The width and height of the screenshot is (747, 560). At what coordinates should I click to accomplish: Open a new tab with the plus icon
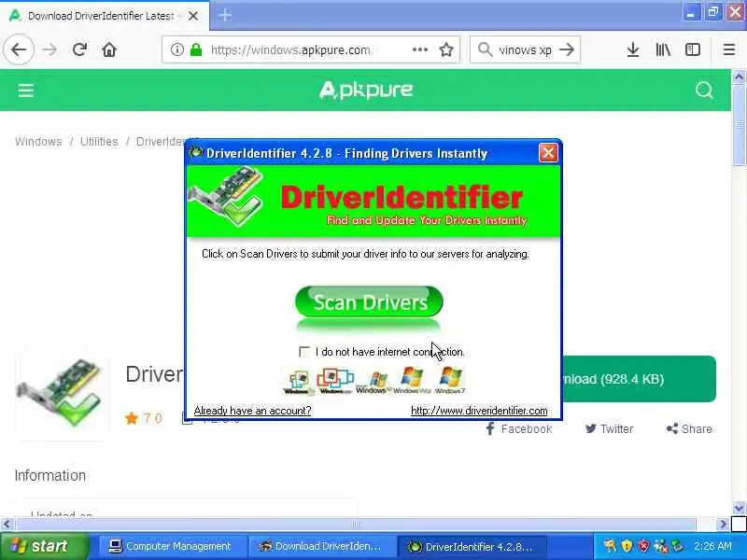click(224, 15)
